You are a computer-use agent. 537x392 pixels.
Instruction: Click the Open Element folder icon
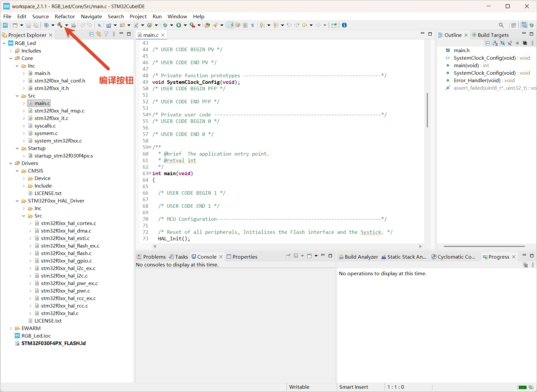click(x=207, y=25)
